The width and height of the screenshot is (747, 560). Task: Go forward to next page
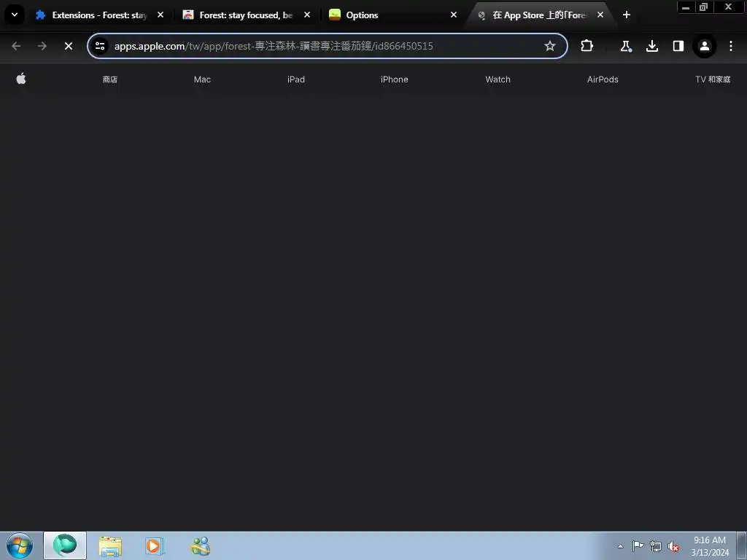[x=42, y=46]
